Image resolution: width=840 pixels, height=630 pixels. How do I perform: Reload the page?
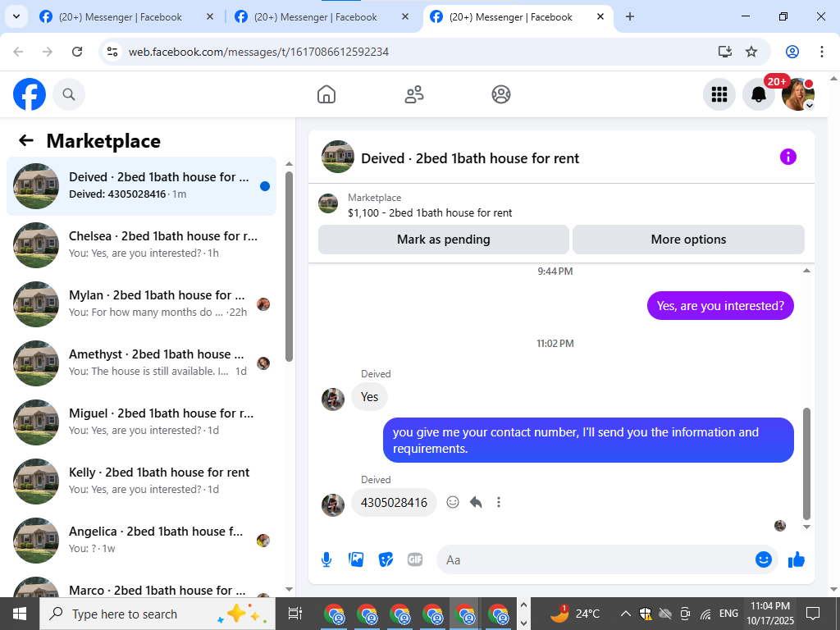pyautogui.click(x=77, y=52)
